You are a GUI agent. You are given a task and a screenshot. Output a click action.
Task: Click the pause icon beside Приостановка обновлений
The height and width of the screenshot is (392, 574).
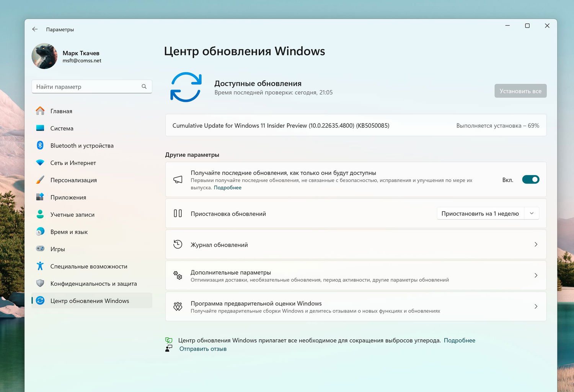pyautogui.click(x=178, y=213)
